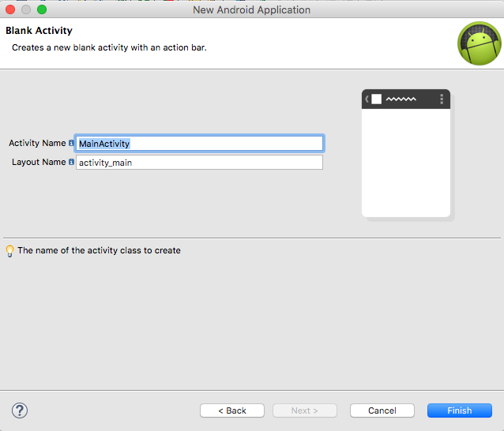The image size is (504, 431).
Task: Cancel the New Android Application wizard
Action: point(382,410)
